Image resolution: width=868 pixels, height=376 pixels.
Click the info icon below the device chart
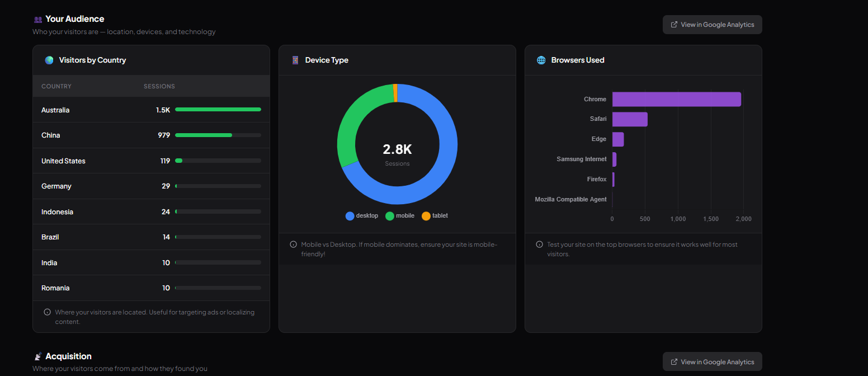coord(293,245)
